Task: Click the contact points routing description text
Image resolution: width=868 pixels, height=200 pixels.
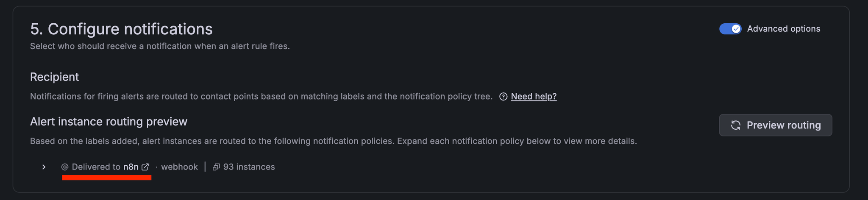Action: coord(261,97)
